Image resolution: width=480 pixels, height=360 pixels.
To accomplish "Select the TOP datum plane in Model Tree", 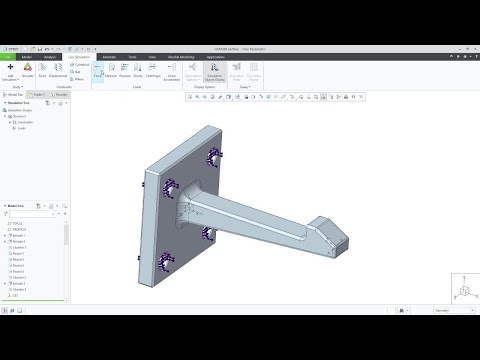I will coord(15,224).
